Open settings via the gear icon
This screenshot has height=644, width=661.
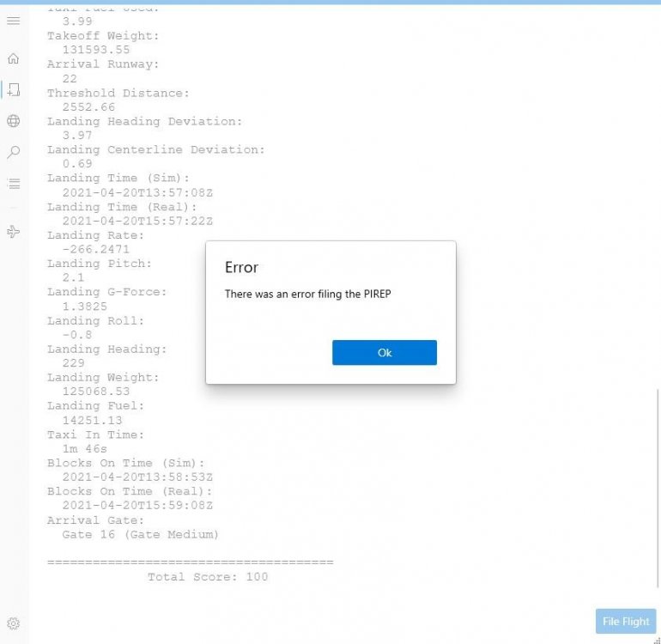coord(14,624)
